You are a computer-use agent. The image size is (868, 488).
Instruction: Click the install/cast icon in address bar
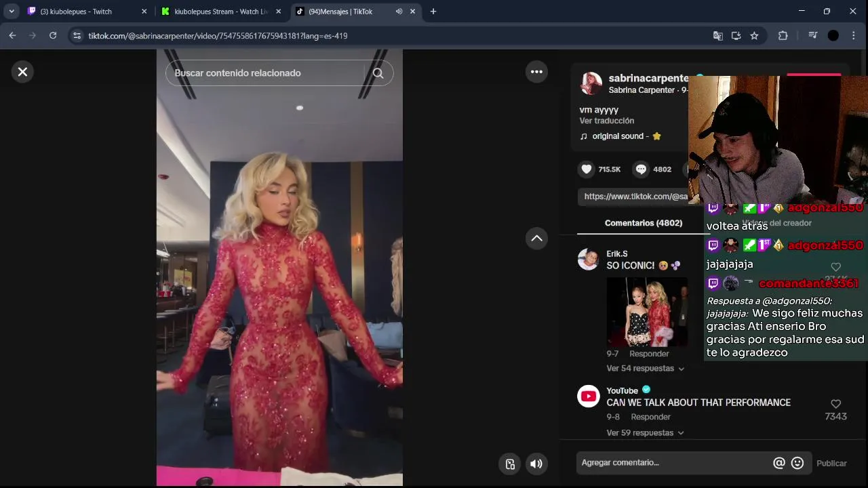[x=736, y=36]
